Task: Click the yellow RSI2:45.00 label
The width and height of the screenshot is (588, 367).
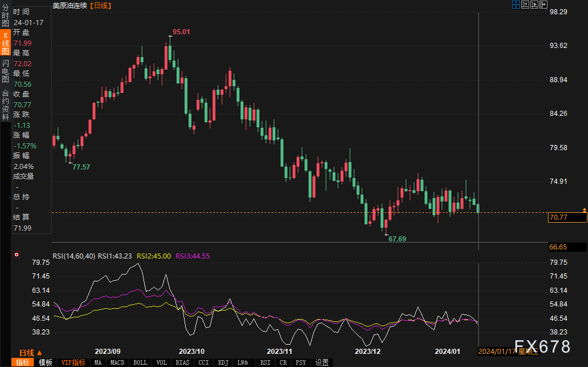Action: pyautogui.click(x=154, y=256)
